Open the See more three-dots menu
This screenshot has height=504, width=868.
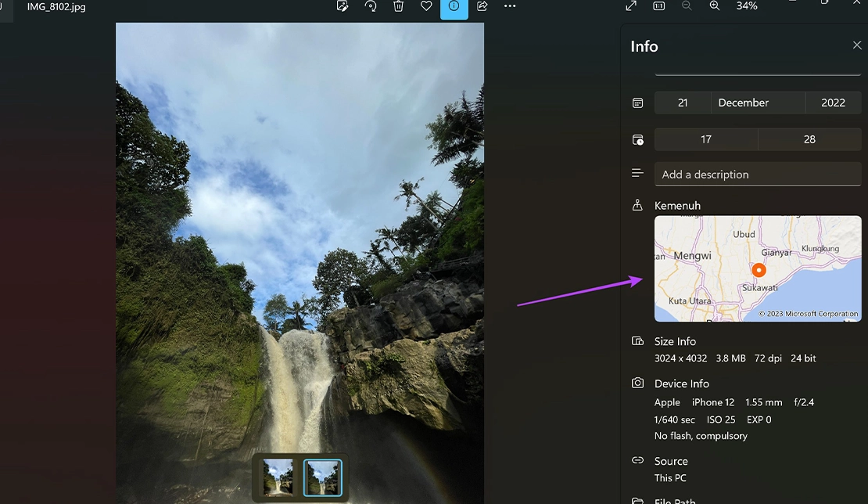tap(510, 6)
